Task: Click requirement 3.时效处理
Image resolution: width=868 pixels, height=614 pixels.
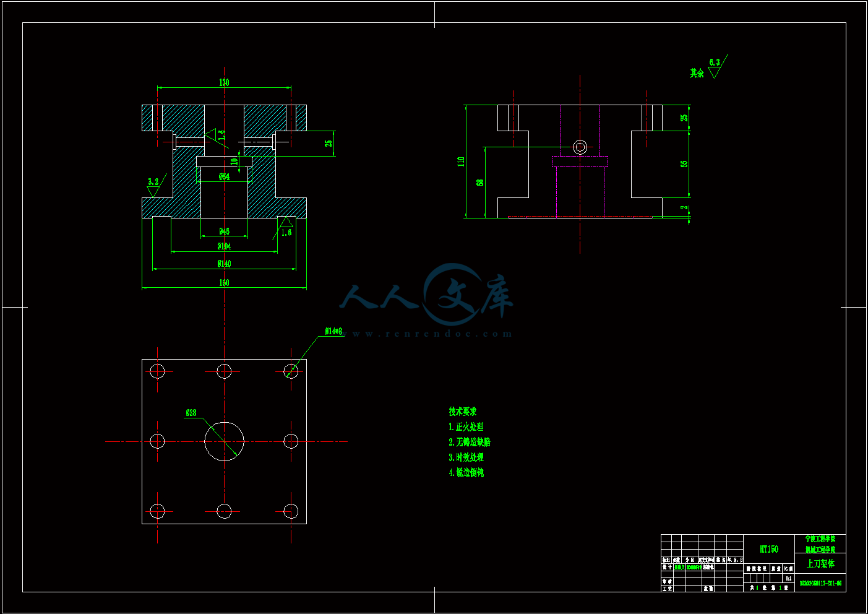Action: pos(466,457)
